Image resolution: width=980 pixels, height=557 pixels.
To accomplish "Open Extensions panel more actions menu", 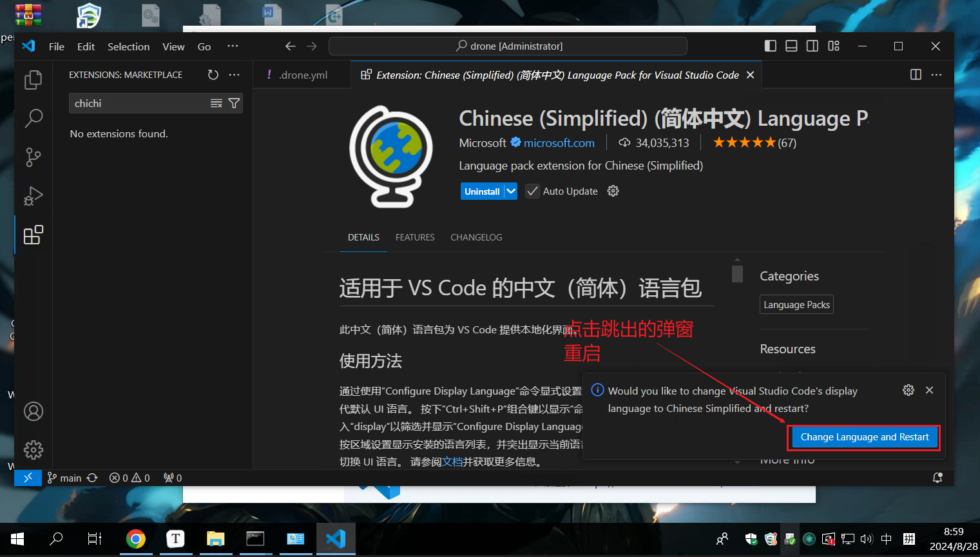I will pos(234,75).
